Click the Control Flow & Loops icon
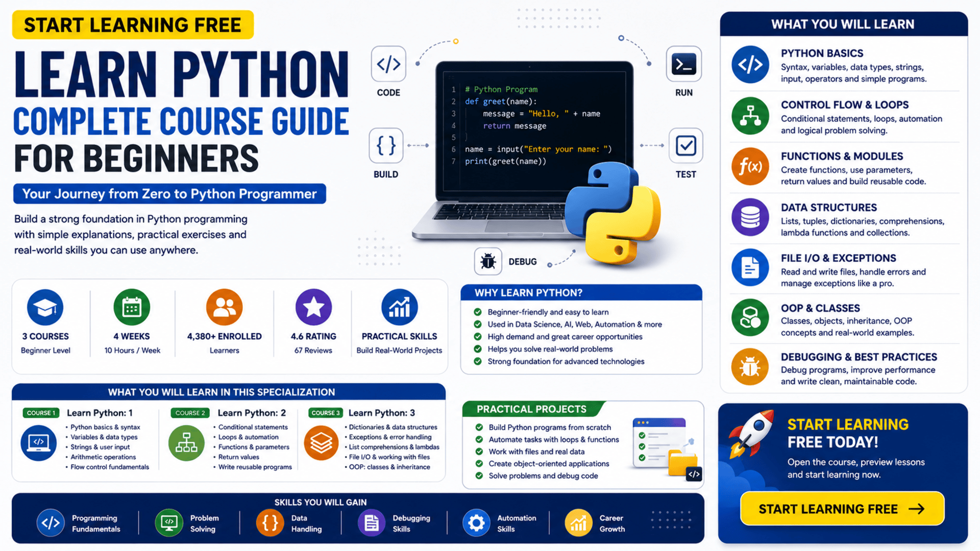Screen dimensions: 980x551 tap(750, 116)
